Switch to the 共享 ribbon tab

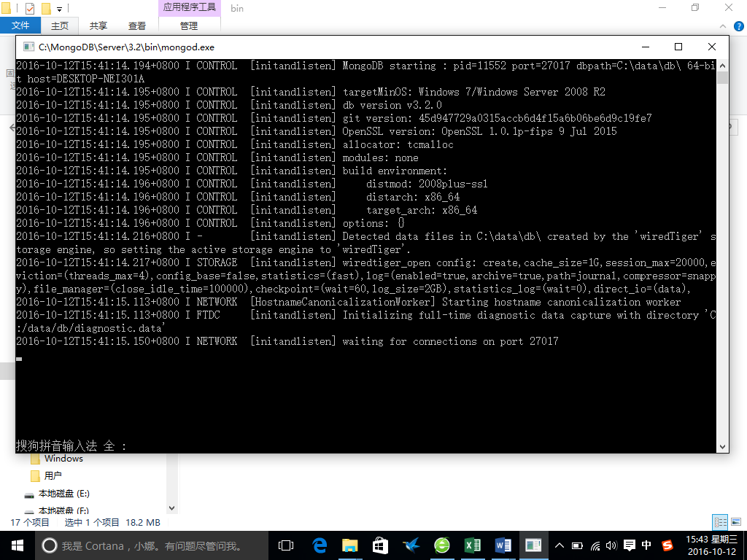point(98,26)
